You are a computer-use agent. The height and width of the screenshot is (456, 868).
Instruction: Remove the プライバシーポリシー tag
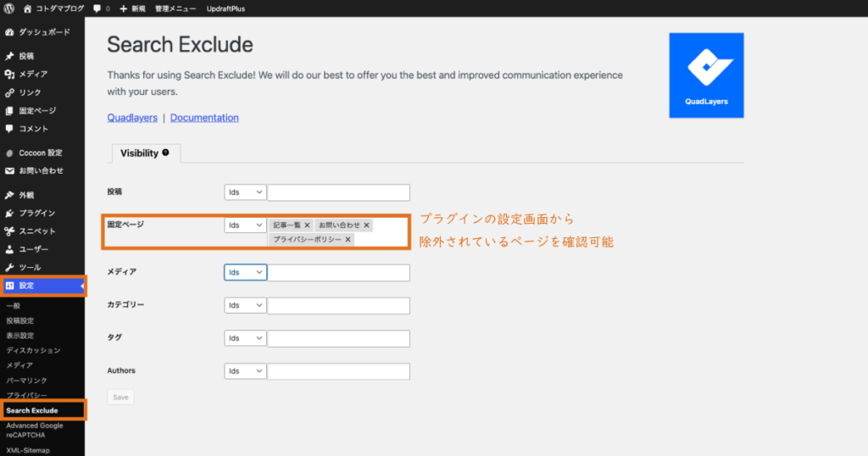click(348, 240)
